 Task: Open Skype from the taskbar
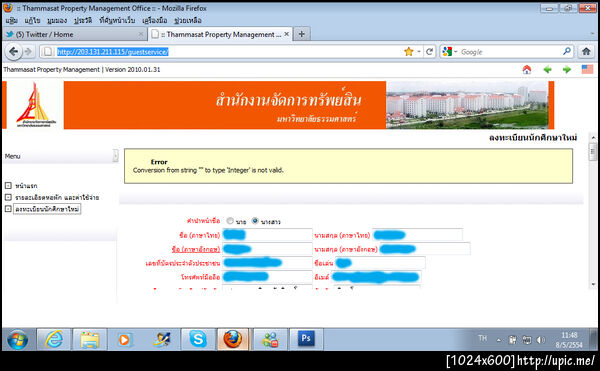pyautogui.click(x=198, y=339)
